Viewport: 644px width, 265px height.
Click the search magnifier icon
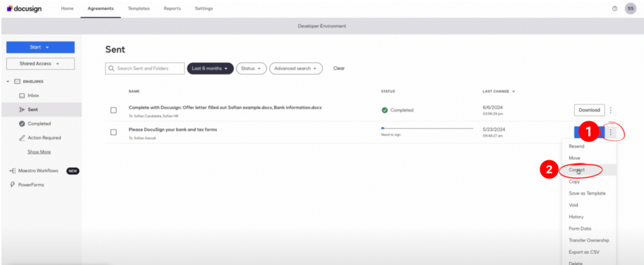111,68
